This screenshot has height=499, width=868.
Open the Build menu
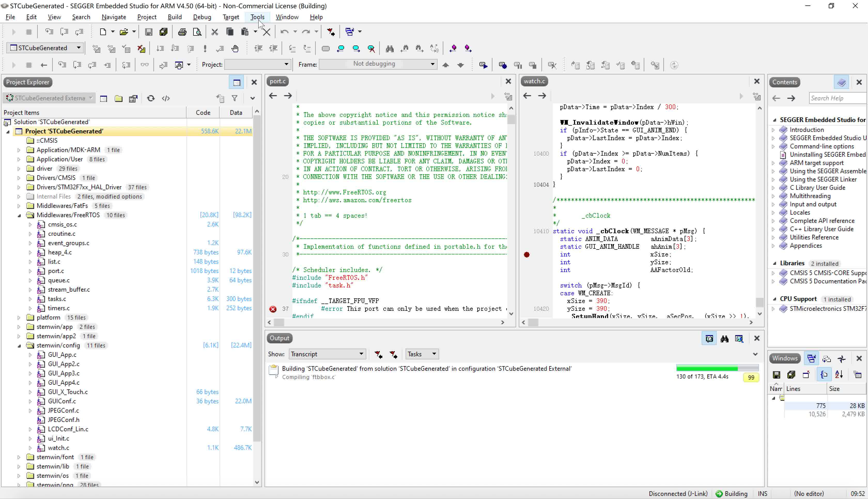tap(175, 17)
